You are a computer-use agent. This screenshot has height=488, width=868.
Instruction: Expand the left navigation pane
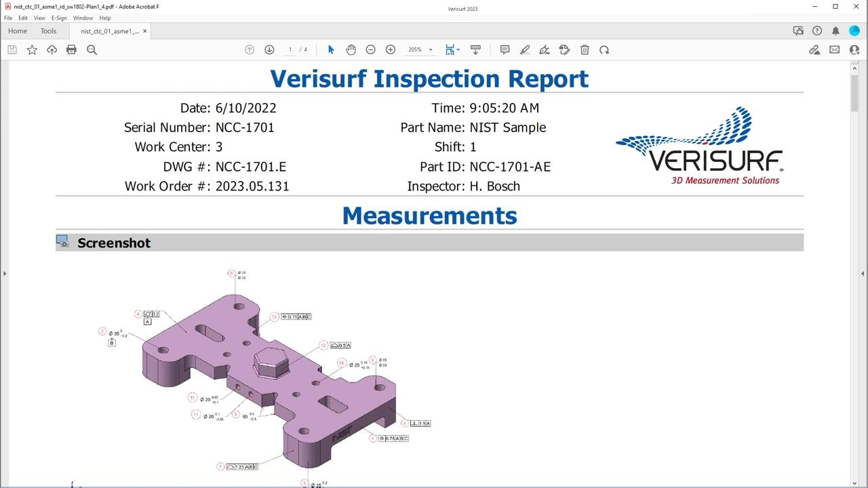pos(4,273)
